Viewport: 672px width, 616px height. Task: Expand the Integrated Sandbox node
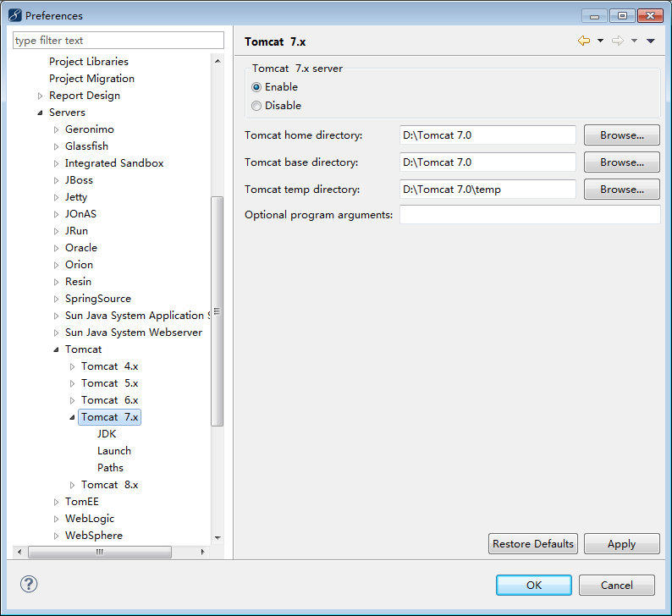tap(56, 163)
